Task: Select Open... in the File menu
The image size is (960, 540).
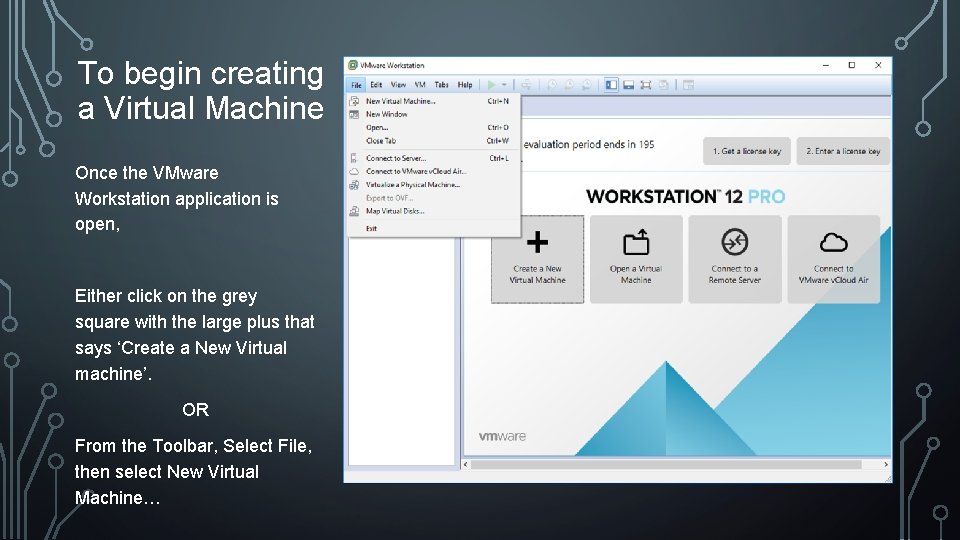Action: pyautogui.click(x=433, y=128)
